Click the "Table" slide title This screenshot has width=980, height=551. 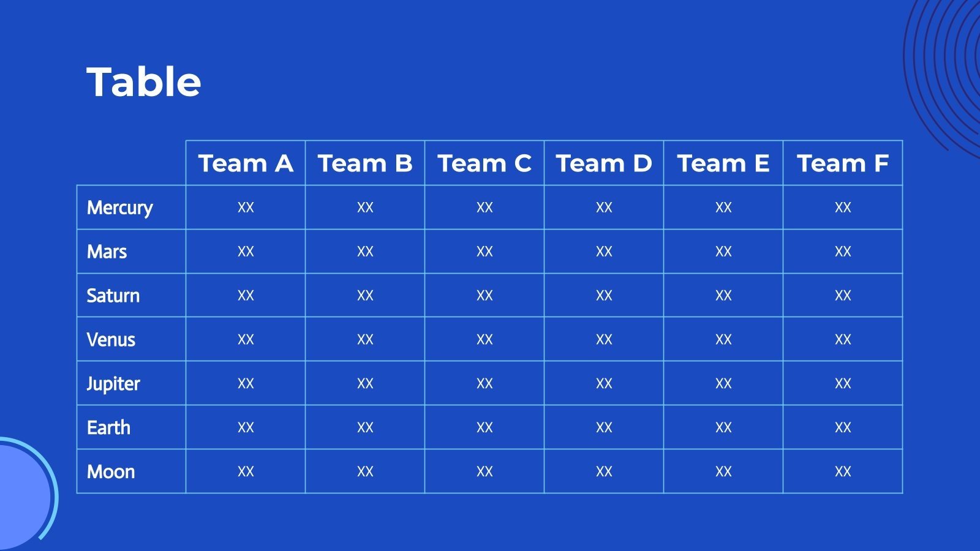click(144, 82)
